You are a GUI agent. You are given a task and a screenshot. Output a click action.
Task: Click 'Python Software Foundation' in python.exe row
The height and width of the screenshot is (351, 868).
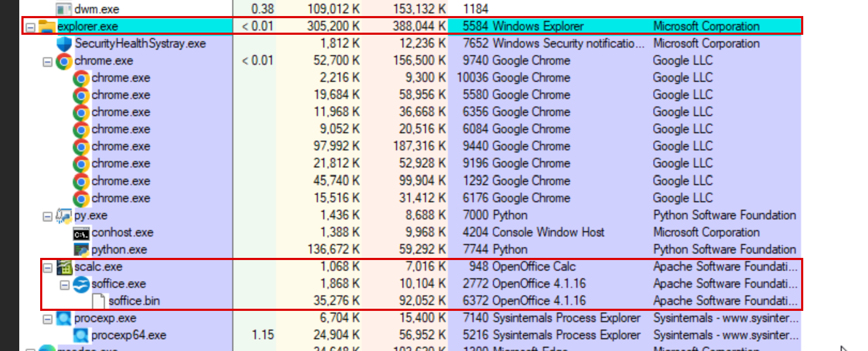click(x=725, y=249)
